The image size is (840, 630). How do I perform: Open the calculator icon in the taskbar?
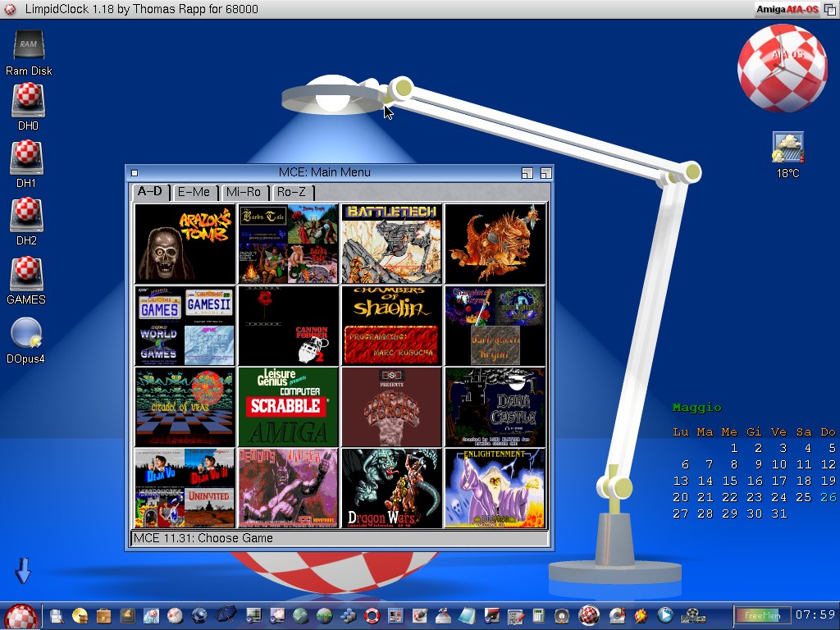tap(539, 615)
